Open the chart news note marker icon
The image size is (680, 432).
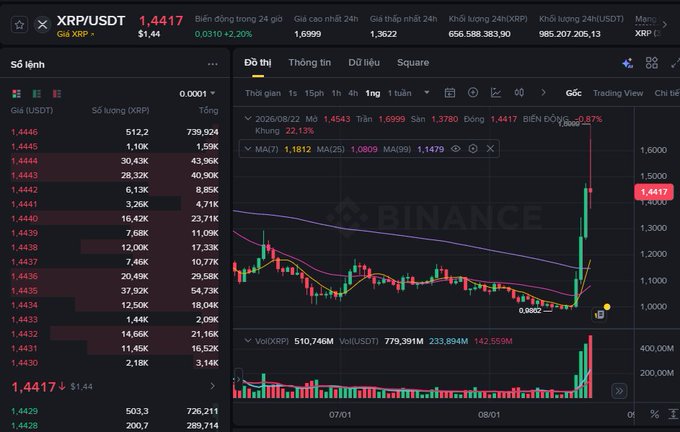click(x=600, y=314)
